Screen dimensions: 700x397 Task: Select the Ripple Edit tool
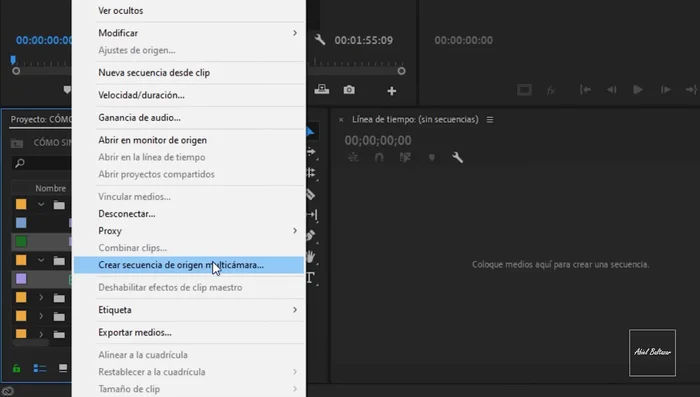pyautogui.click(x=312, y=173)
